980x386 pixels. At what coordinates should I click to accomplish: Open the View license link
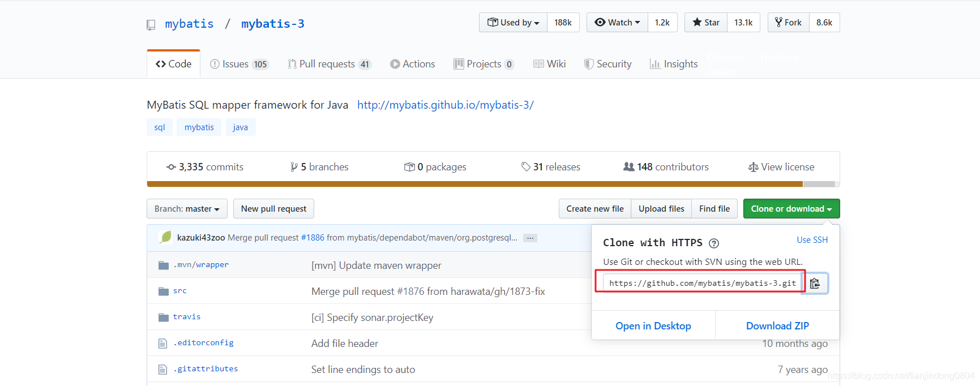781,167
